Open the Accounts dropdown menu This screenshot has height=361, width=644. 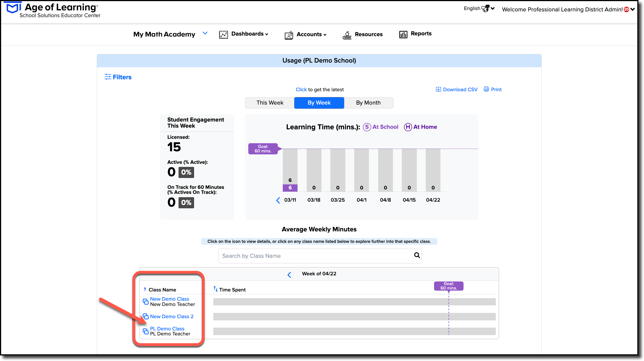coord(311,34)
